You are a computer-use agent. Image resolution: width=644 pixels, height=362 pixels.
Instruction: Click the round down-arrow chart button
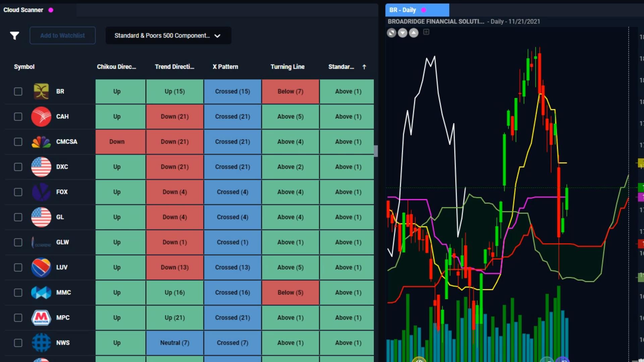click(402, 33)
